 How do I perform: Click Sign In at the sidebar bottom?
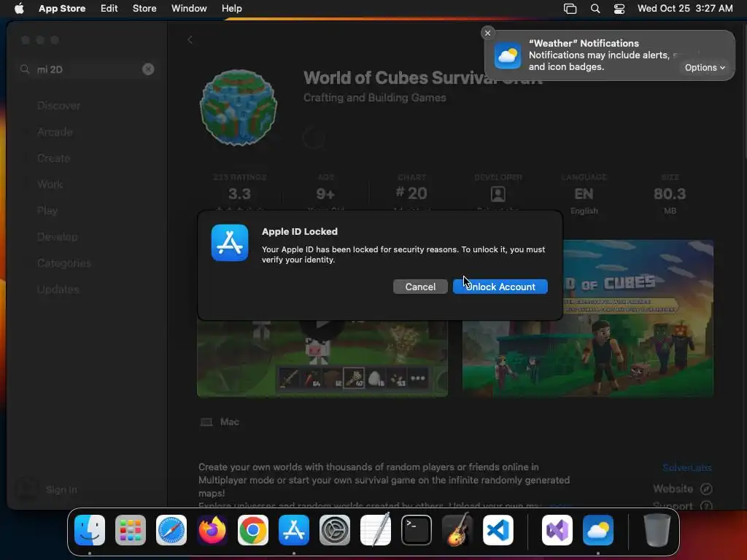tap(61, 489)
